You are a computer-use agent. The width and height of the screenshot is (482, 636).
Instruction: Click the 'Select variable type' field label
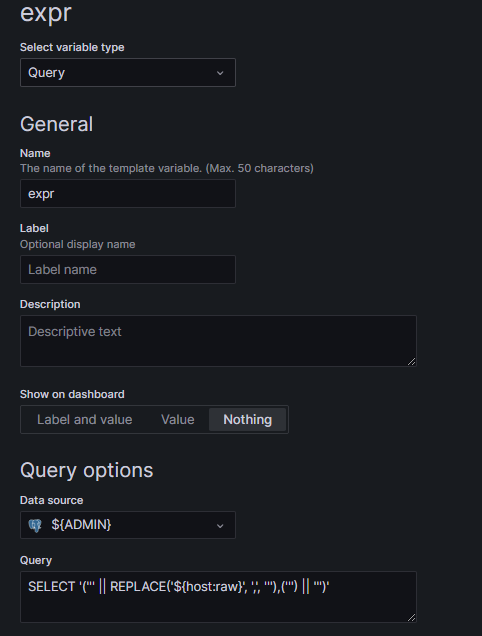pyautogui.click(x=72, y=47)
